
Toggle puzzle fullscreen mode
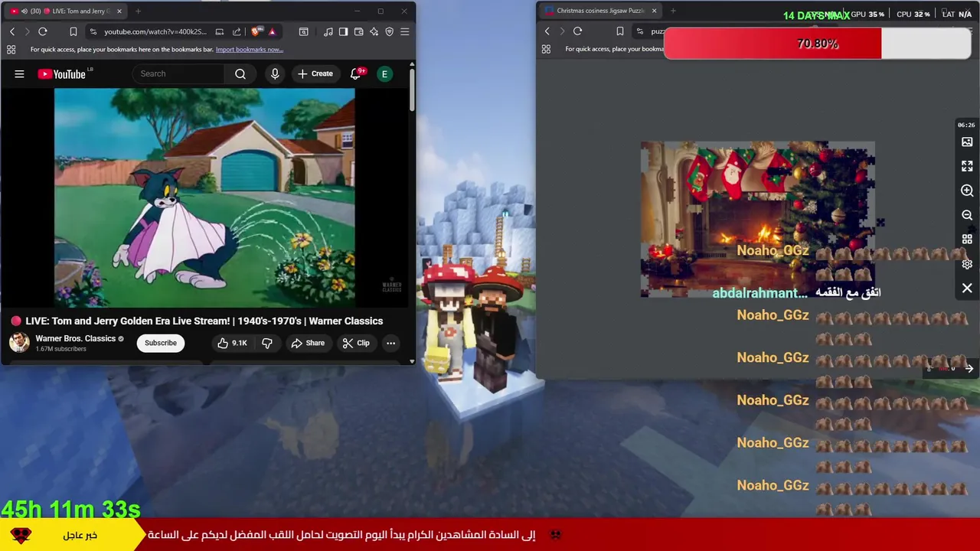[967, 166]
